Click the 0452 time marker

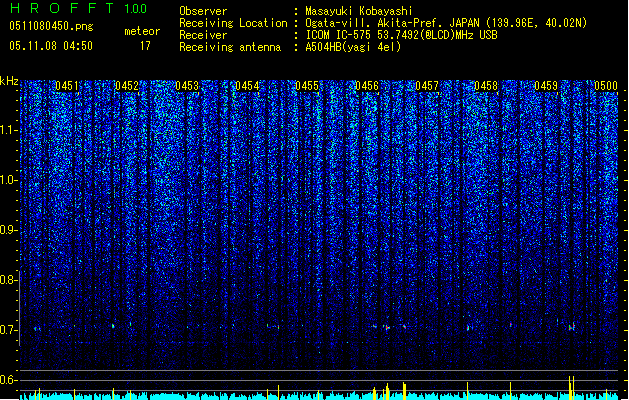(127, 86)
